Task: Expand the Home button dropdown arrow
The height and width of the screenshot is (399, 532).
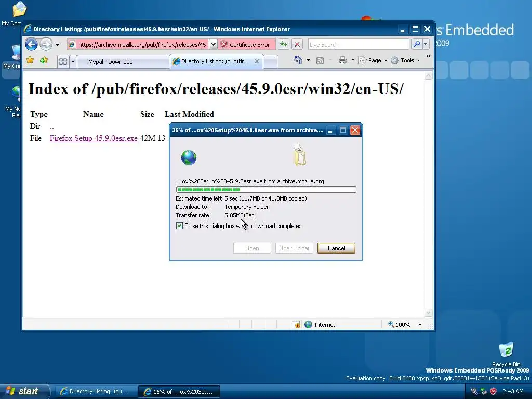Action: point(308,60)
